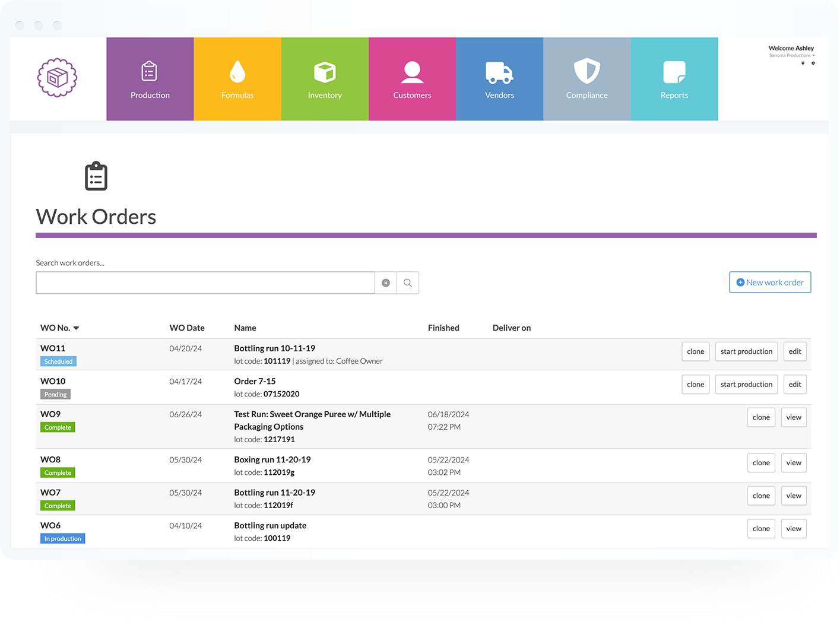Viewport: 840px width, 622px height.
Task: Click the magnifier search button
Action: pos(408,283)
